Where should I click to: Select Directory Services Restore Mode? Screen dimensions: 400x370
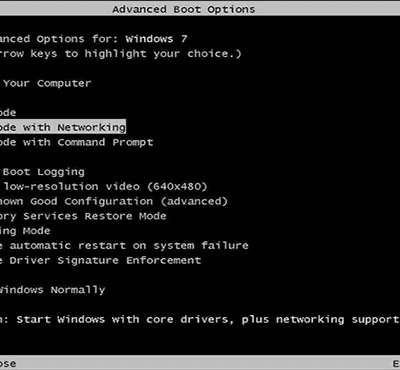[x=83, y=216]
